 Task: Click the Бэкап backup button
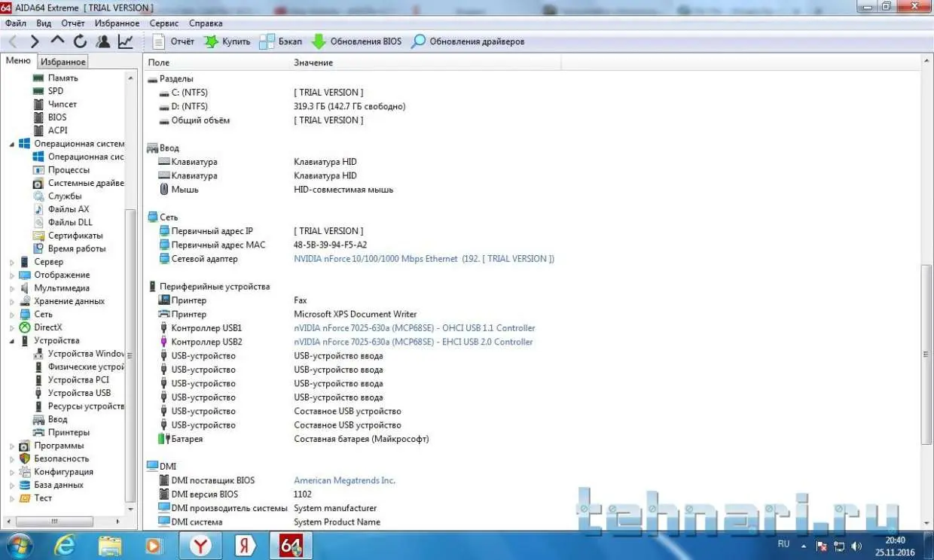[280, 41]
